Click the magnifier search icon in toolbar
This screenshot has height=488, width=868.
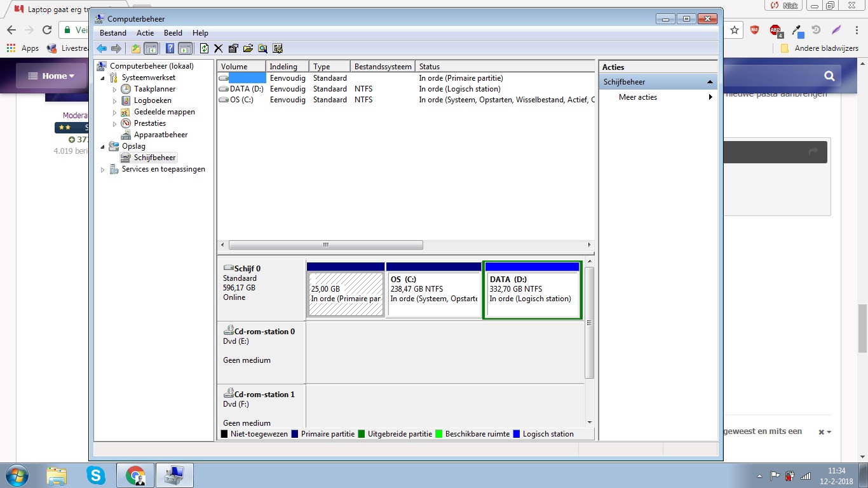[262, 48]
